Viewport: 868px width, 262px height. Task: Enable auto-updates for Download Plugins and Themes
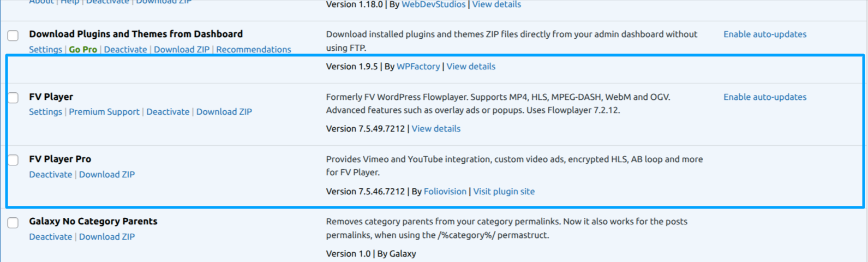click(764, 34)
